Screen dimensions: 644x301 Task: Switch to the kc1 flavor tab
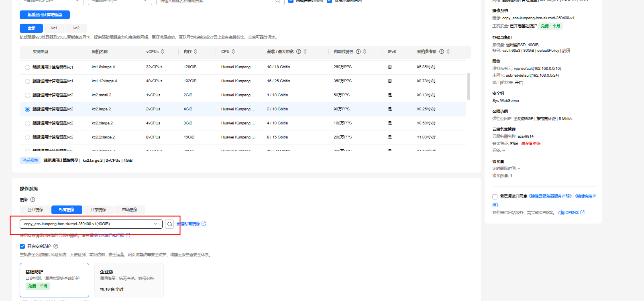54,28
